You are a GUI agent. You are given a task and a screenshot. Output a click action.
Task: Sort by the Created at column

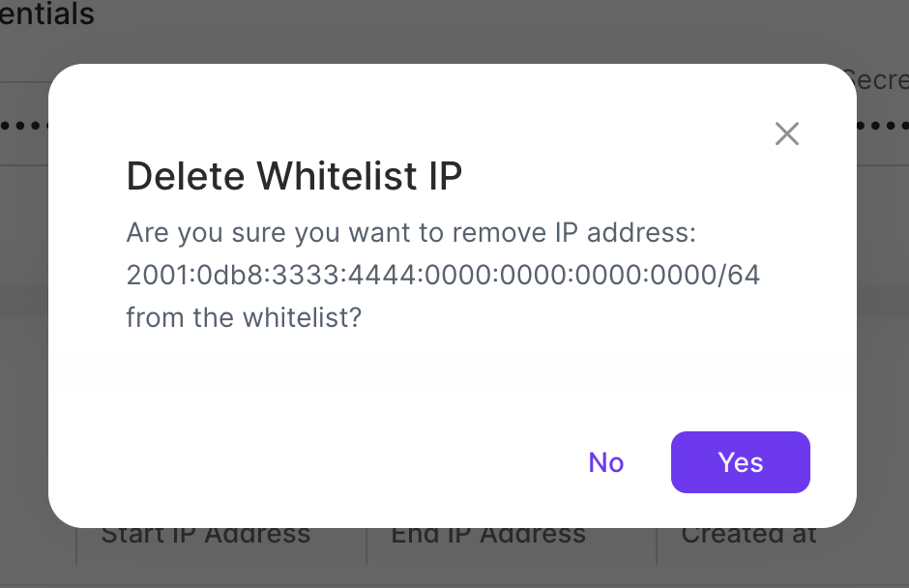pyautogui.click(x=748, y=534)
